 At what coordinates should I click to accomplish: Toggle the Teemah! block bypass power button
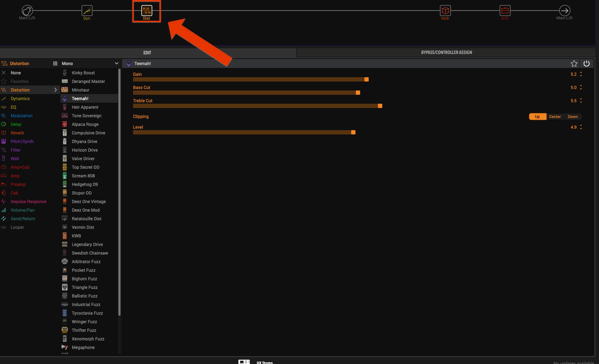pos(586,64)
